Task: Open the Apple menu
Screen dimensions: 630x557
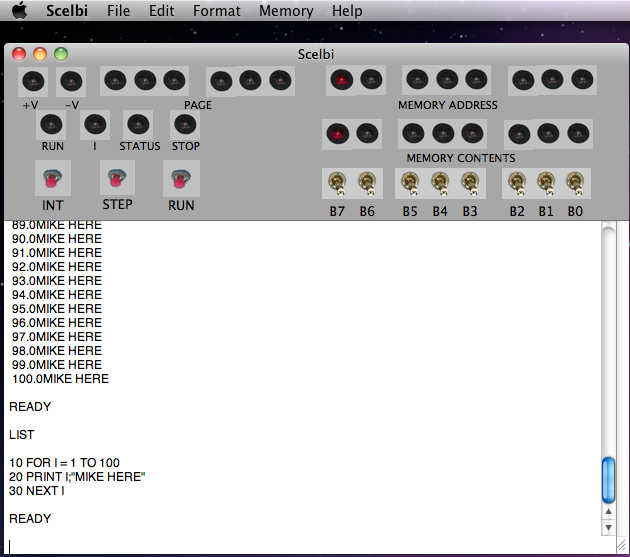Action: (19, 10)
